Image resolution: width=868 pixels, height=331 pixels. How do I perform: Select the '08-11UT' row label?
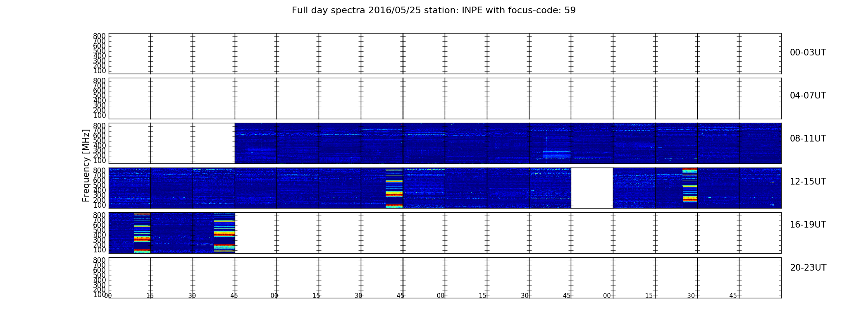808,139
